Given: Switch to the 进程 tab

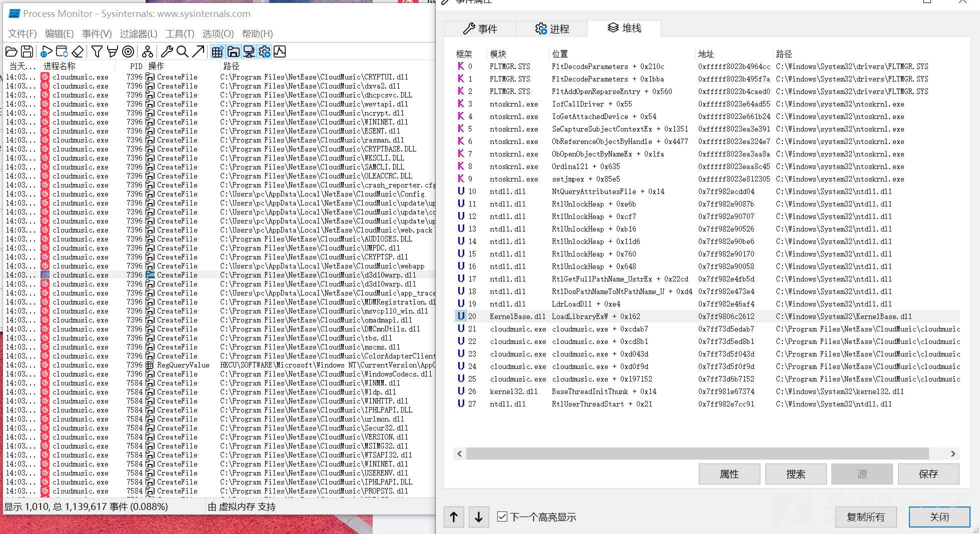Looking at the screenshot, I should click(552, 28).
